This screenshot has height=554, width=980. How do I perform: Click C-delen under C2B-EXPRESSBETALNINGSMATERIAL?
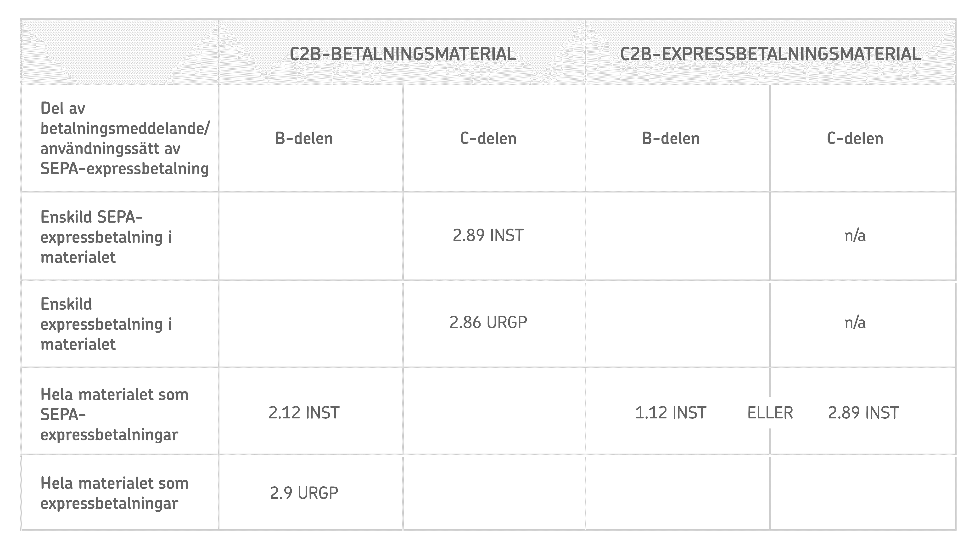click(855, 138)
